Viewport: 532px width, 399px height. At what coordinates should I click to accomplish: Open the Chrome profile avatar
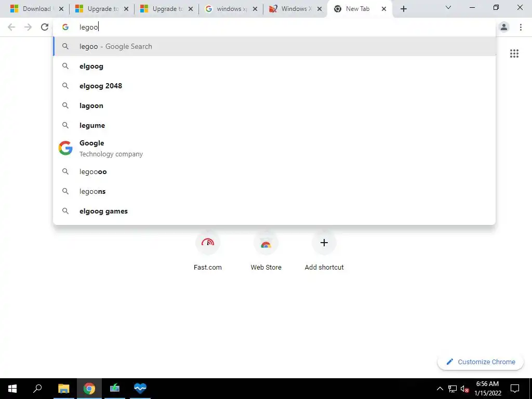tap(504, 27)
